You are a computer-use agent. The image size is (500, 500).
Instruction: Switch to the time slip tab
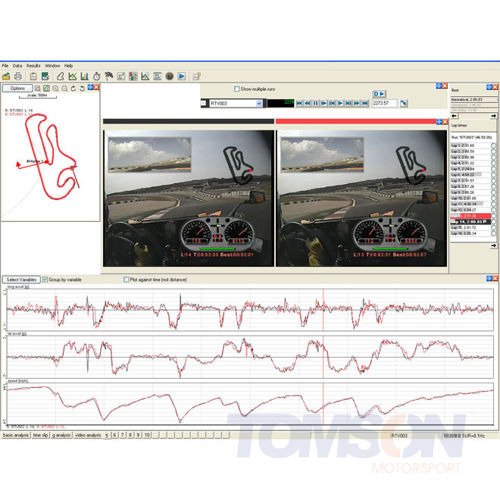[x=41, y=435]
